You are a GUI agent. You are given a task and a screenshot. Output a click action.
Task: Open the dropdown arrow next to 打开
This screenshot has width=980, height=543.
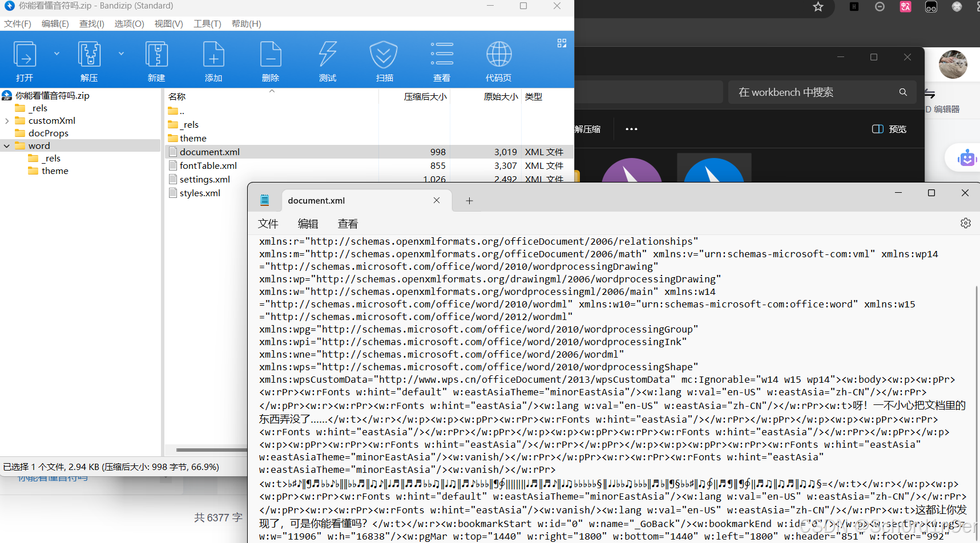coord(57,54)
